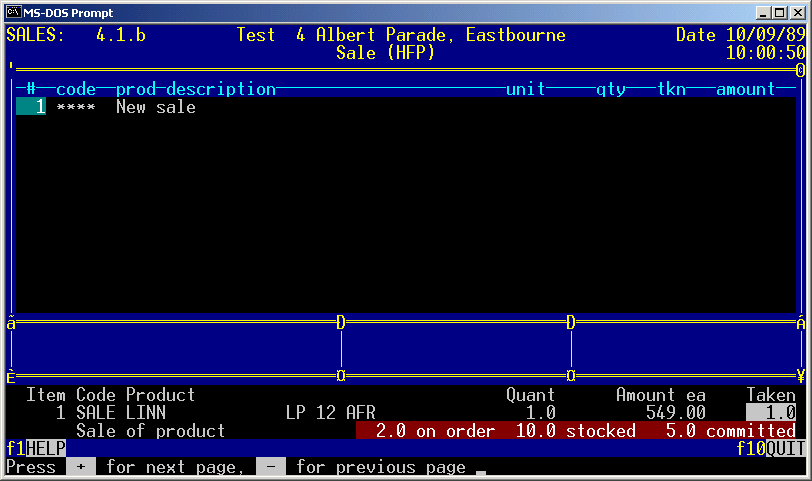This screenshot has height=481, width=812.
Task: Maximize the MS-DOS Prompt window
Action: [781, 12]
